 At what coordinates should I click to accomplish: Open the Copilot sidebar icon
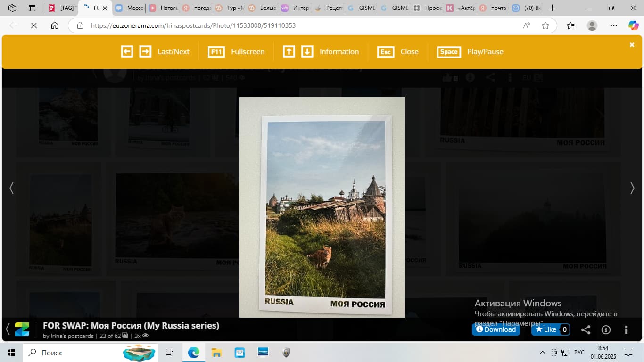pyautogui.click(x=633, y=25)
